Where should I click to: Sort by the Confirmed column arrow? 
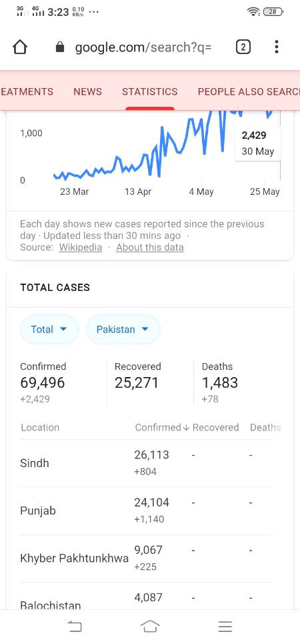point(186,428)
